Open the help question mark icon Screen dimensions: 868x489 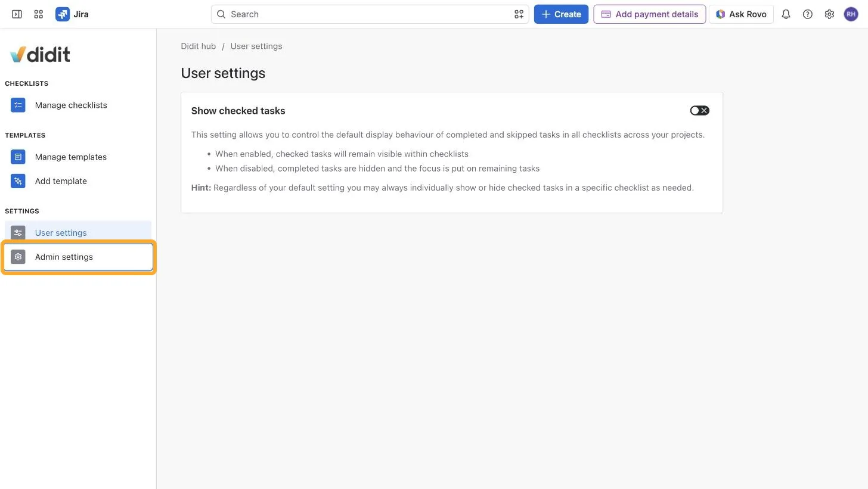click(808, 14)
